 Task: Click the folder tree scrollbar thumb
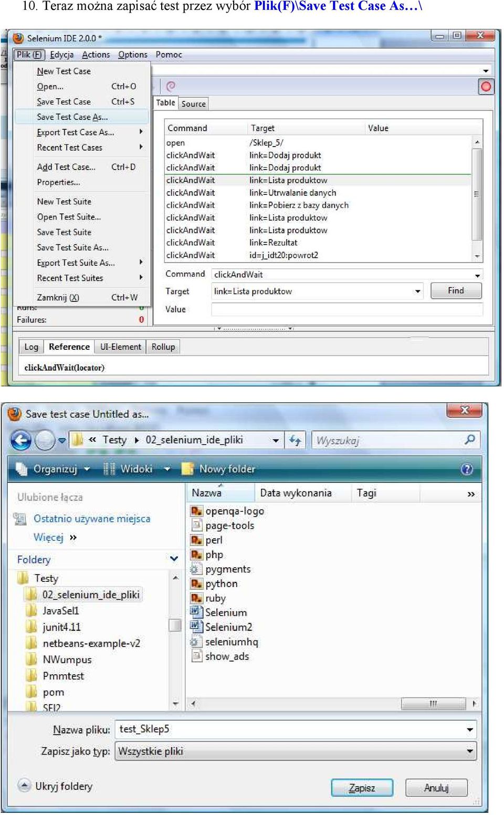[175, 625]
